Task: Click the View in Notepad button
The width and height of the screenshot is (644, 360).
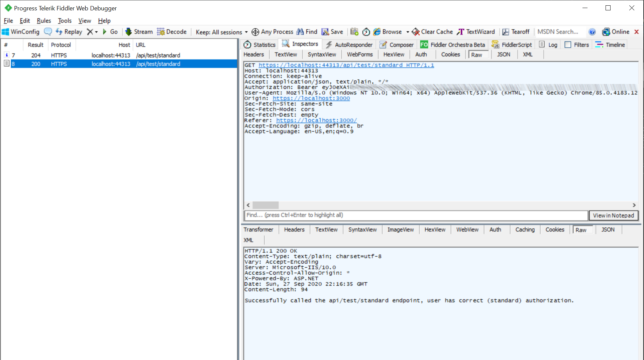Action: coord(614,215)
